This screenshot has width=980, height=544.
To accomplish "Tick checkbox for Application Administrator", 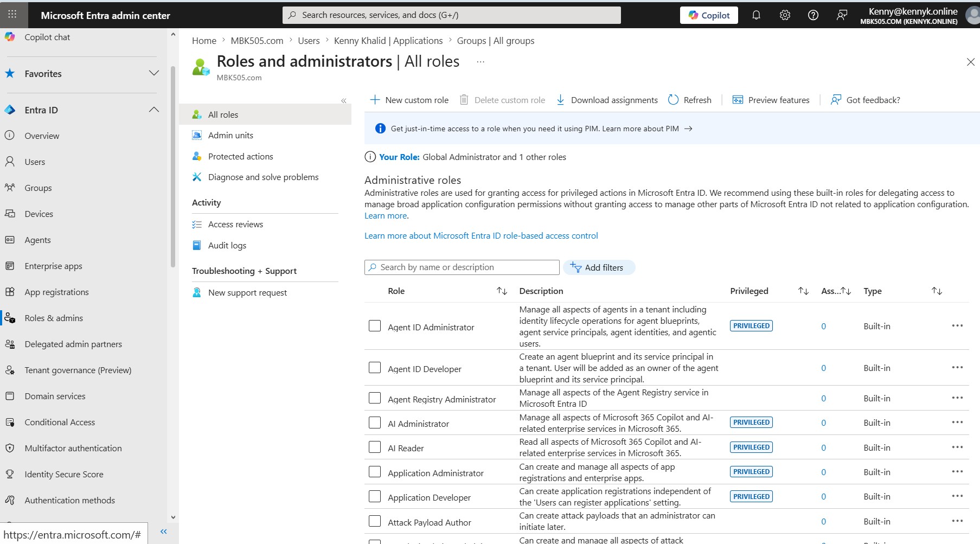I will tap(375, 471).
